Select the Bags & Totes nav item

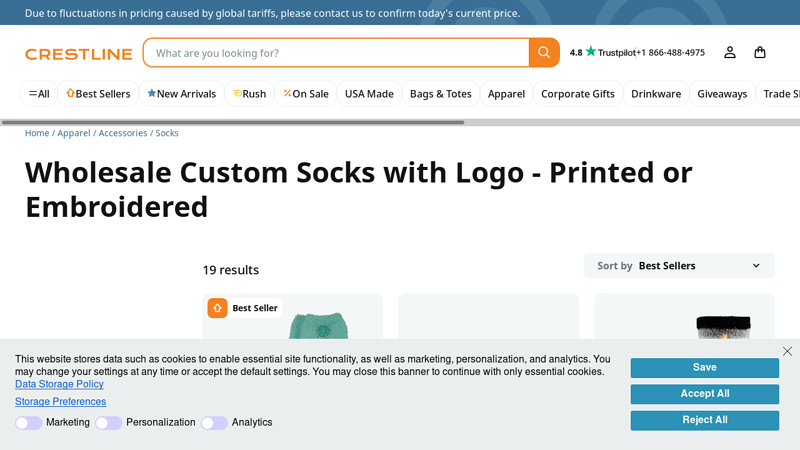pyautogui.click(x=441, y=94)
